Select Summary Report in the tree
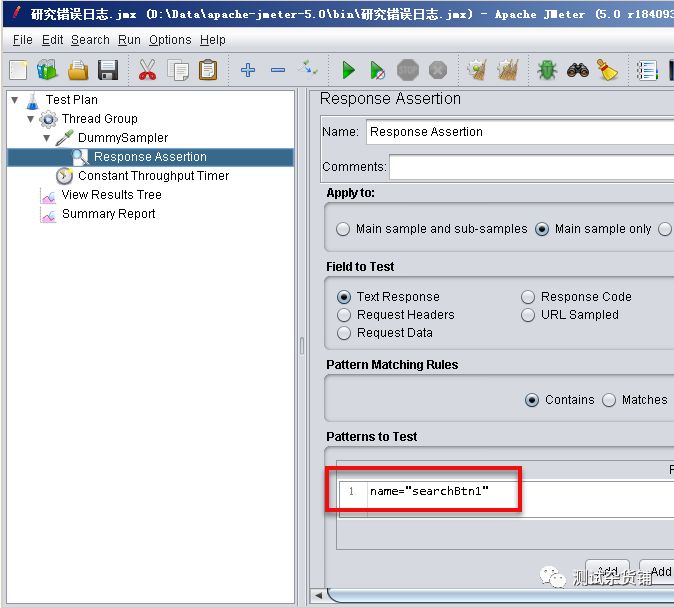 point(108,214)
